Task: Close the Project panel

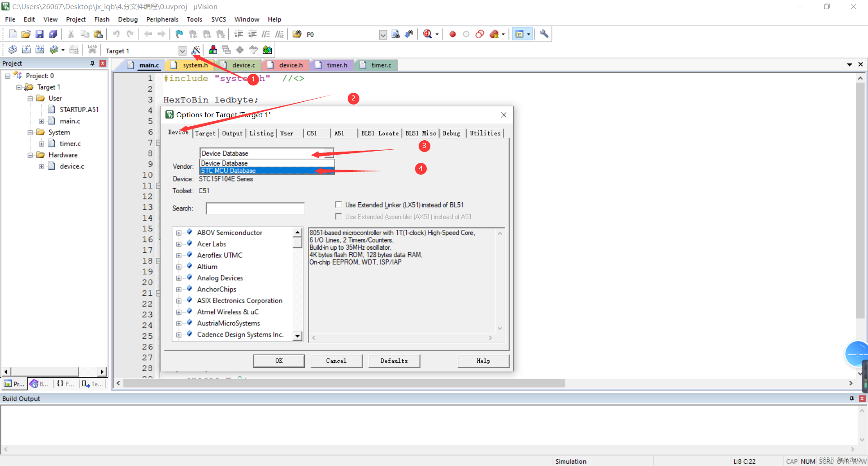Action: click(x=103, y=63)
